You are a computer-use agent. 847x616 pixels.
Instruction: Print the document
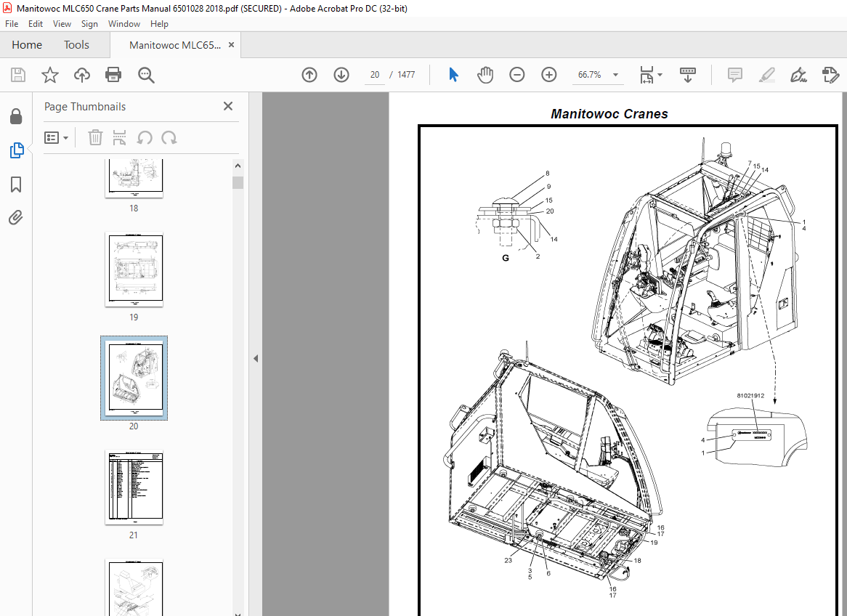click(x=113, y=75)
